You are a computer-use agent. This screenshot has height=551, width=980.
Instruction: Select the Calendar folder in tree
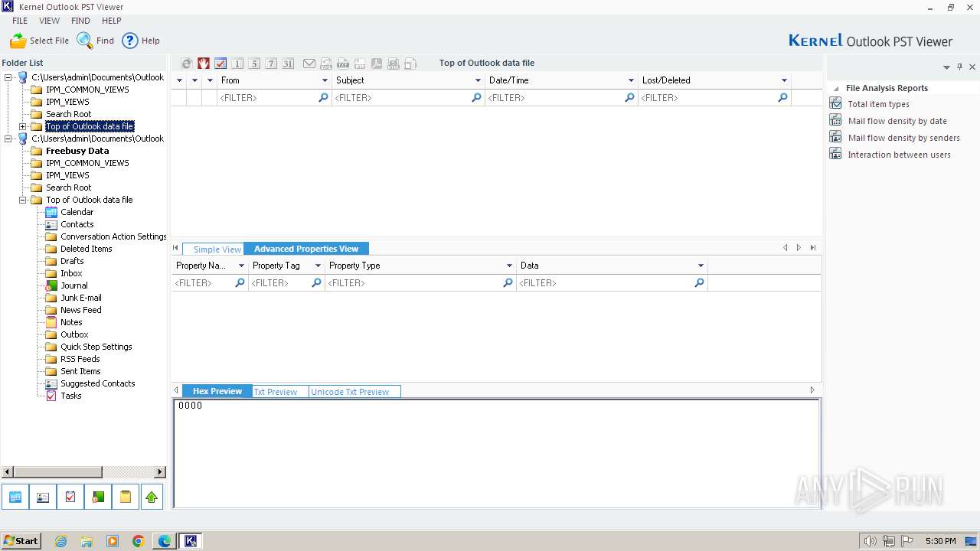coord(77,212)
